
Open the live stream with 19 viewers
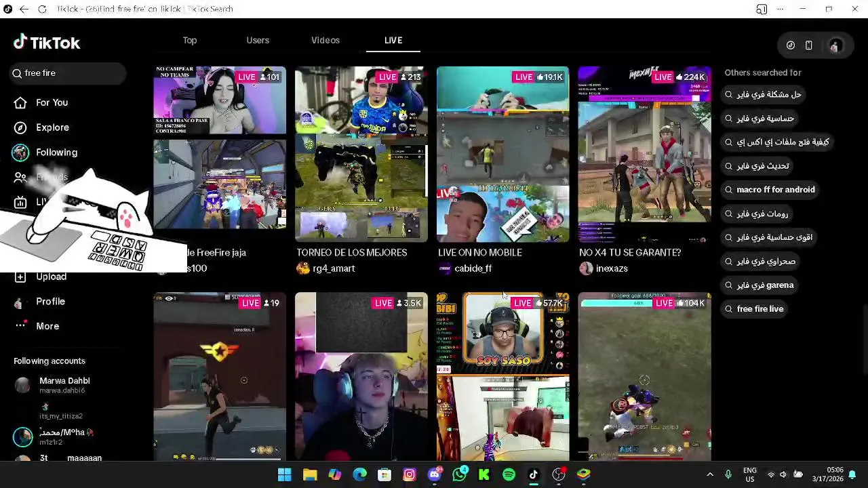tap(220, 376)
